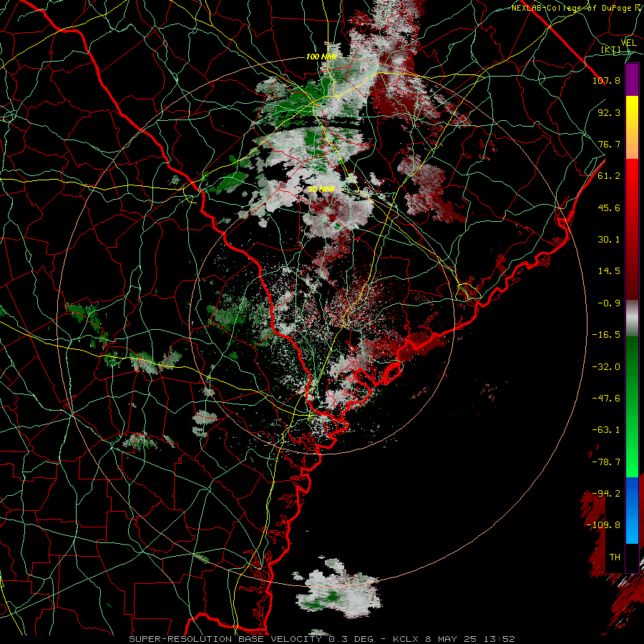The height and width of the screenshot is (644, 644).
Task: Select the -94.2 velocity scale value
Action: pyautogui.click(x=606, y=494)
